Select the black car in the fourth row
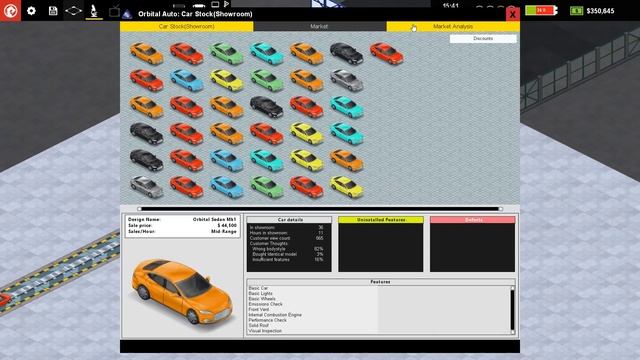Image resolution: width=640 pixels, height=360 pixels. coord(147,133)
